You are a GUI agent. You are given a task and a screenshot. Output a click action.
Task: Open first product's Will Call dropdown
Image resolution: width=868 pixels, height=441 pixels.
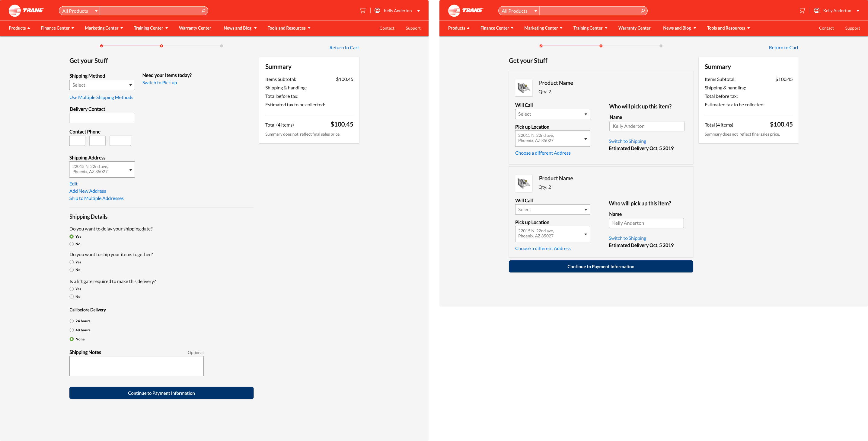click(552, 114)
